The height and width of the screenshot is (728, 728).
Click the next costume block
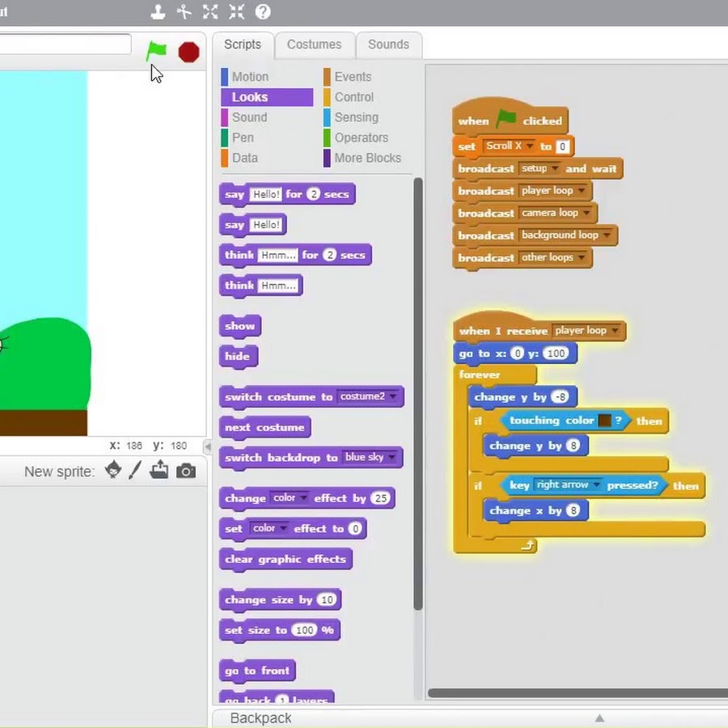265,428
